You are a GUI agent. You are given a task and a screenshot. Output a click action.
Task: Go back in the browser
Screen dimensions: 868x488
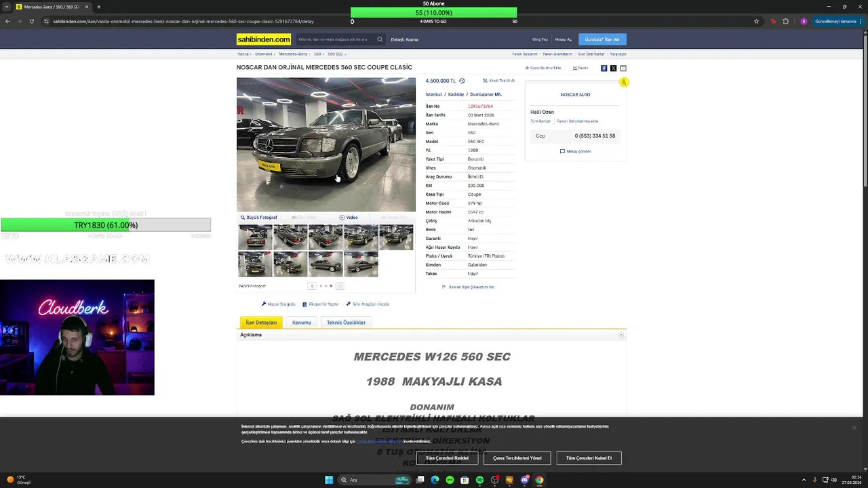(x=7, y=21)
